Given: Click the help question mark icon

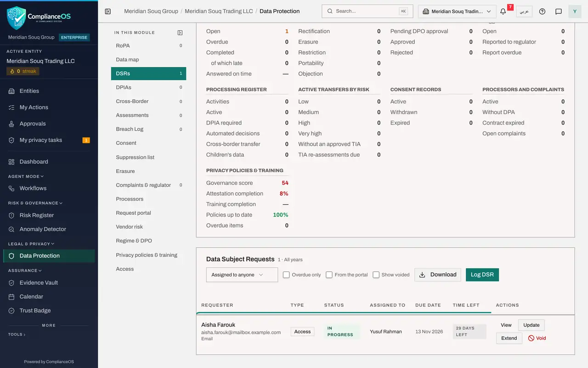Looking at the screenshot, I should [x=542, y=11].
